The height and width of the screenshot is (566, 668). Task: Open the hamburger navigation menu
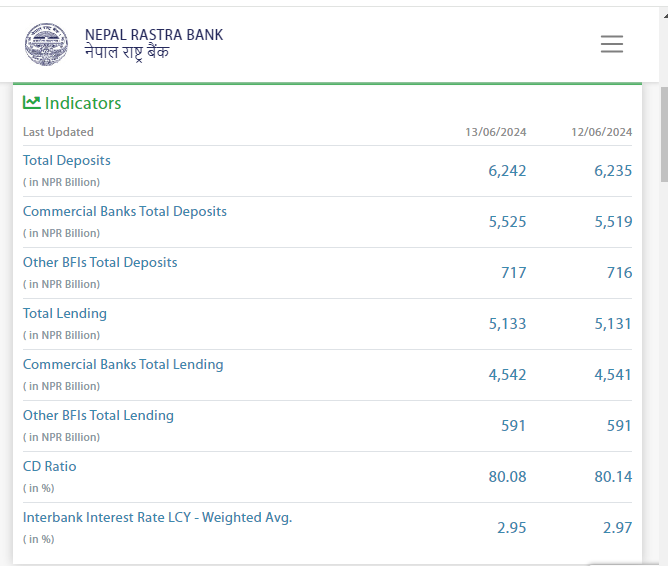click(611, 44)
